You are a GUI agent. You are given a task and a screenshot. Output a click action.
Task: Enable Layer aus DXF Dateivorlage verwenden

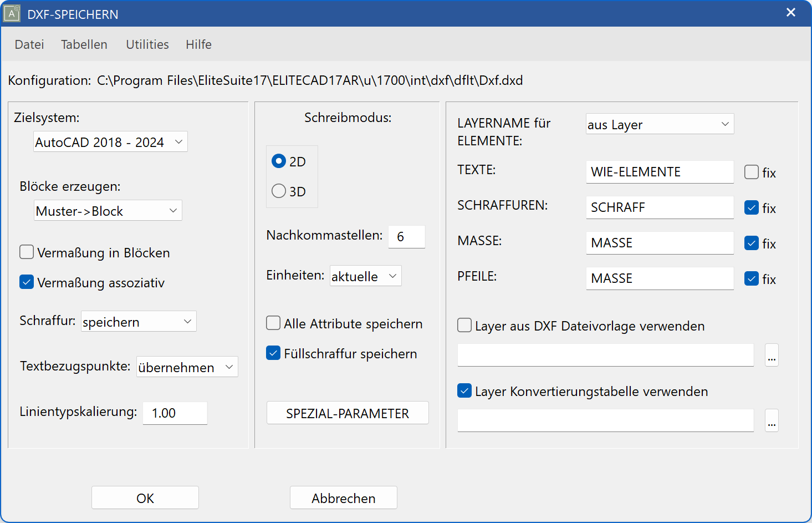[x=464, y=325]
